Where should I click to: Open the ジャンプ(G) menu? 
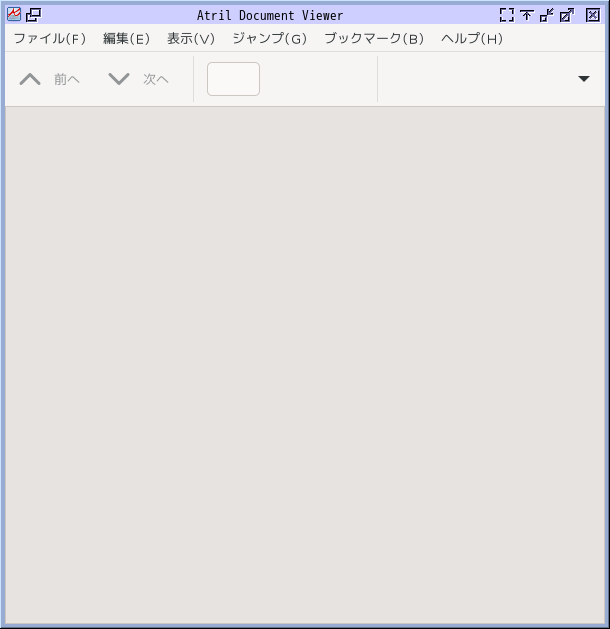270,39
